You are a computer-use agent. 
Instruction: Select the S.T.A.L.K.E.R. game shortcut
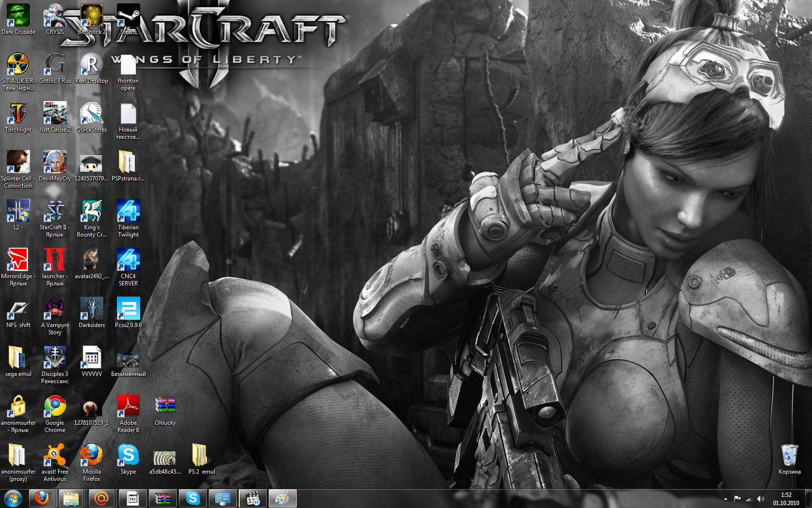18,72
